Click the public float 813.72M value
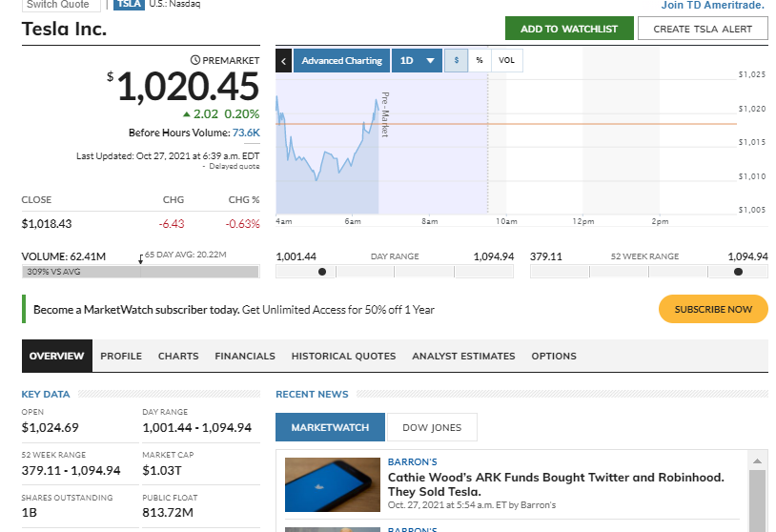The image size is (776, 532). [x=168, y=513]
